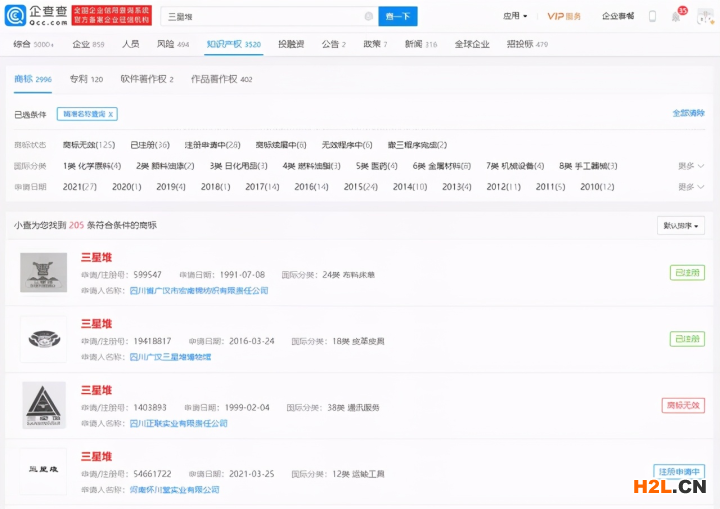The height and width of the screenshot is (509, 720).
Task: Click 已注册 badge on result 19418817
Action: click(687, 339)
